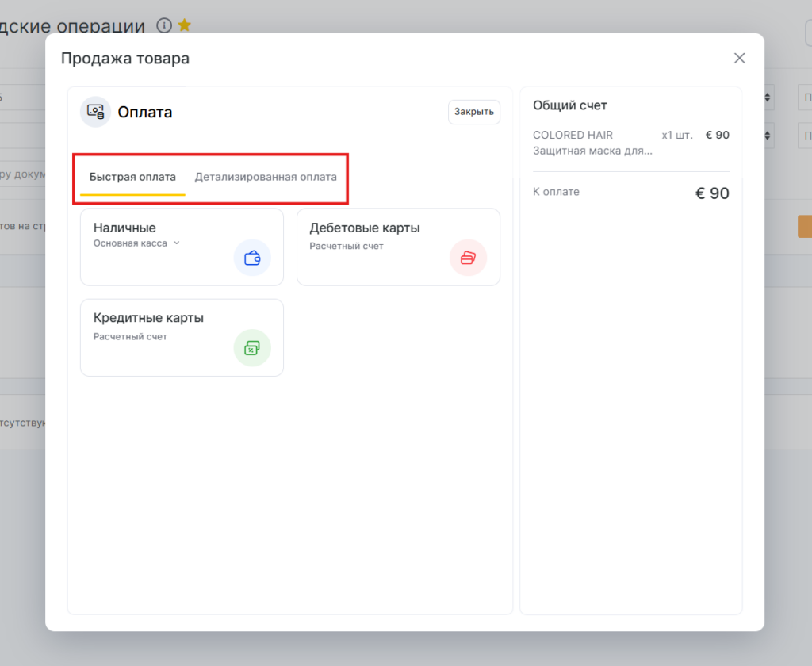
Task: Click the orange button behind the dialog
Action: coord(804,226)
